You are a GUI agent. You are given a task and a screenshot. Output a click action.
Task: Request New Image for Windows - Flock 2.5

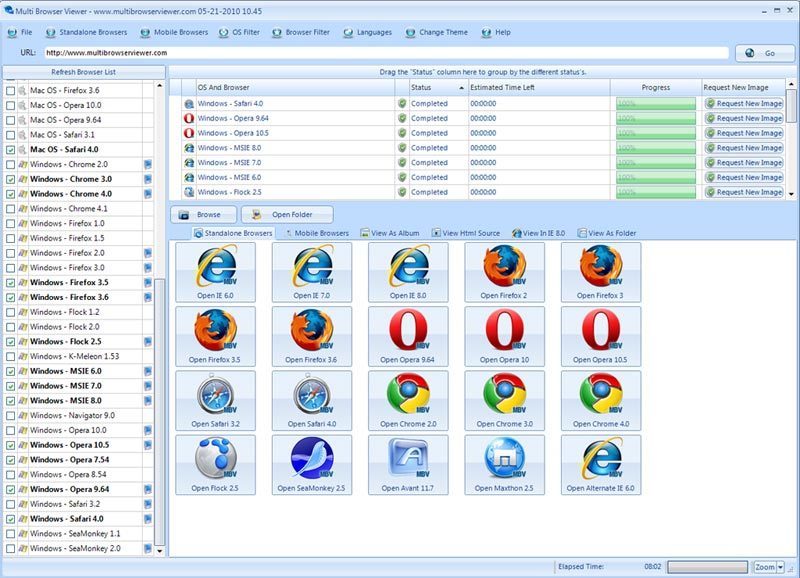744,192
